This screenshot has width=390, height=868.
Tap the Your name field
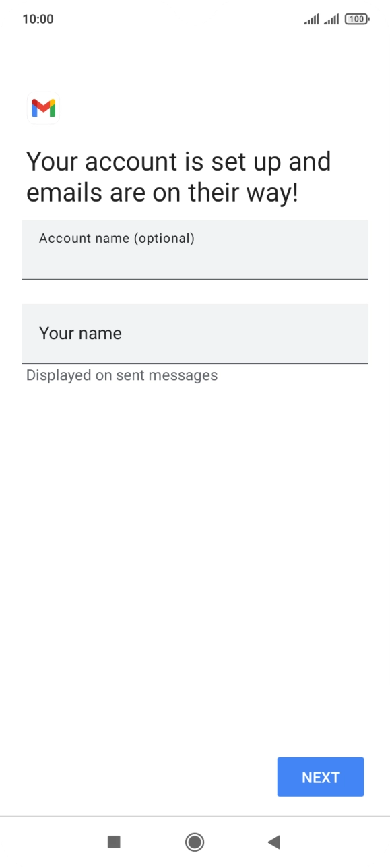click(195, 334)
